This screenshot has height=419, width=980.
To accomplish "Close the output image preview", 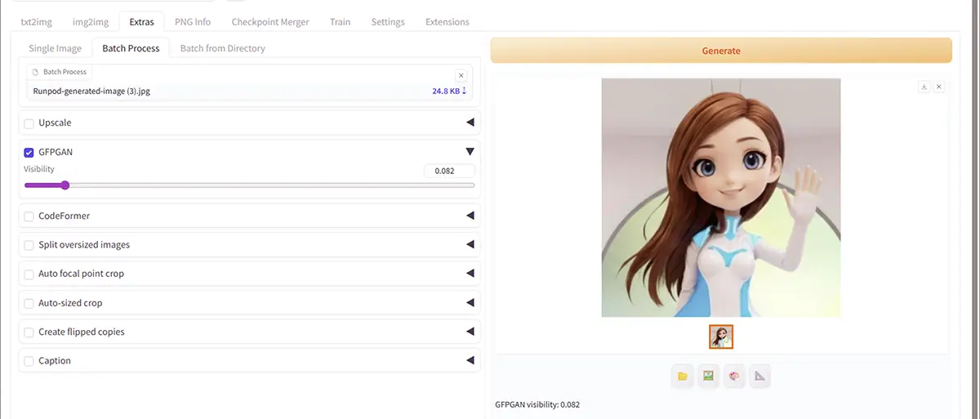I will pyautogui.click(x=938, y=87).
